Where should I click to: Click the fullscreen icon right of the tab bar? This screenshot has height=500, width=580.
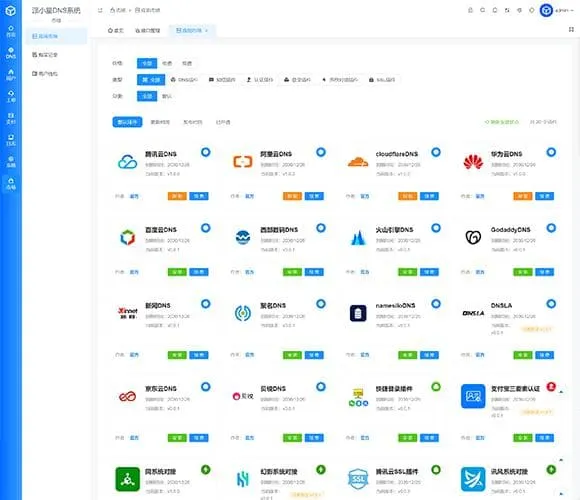(571, 30)
